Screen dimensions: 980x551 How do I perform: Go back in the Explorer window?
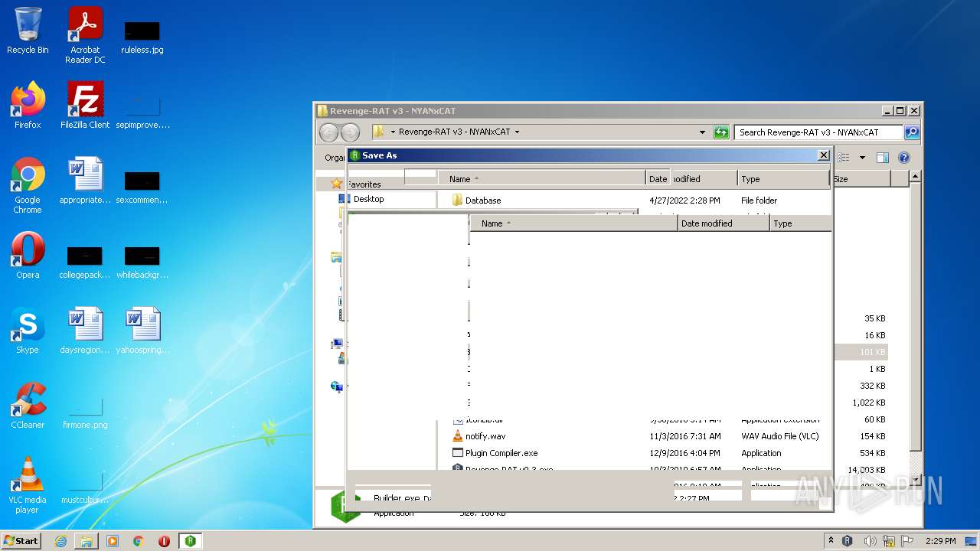coord(328,132)
